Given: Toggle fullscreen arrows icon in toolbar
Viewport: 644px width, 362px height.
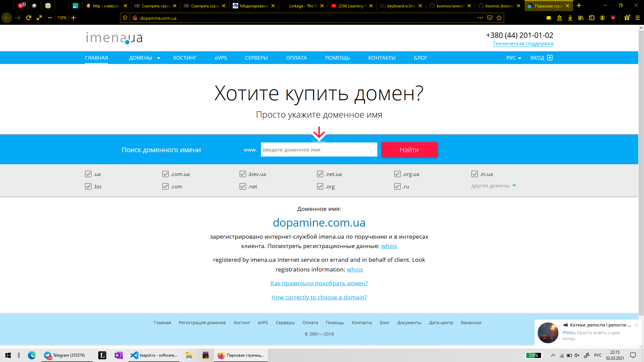Looking at the screenshot, I should [39, 18].
